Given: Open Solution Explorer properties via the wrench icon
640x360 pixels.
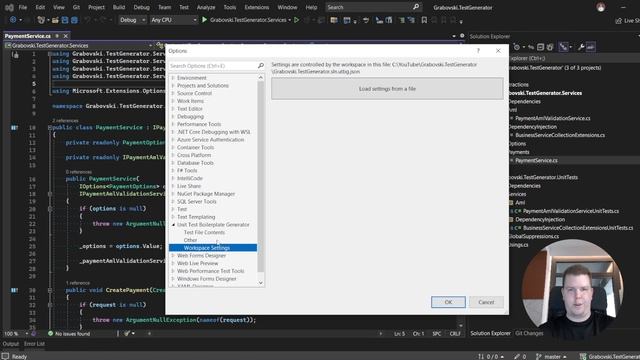Looking at the screenshot, I should click(581, 47).
